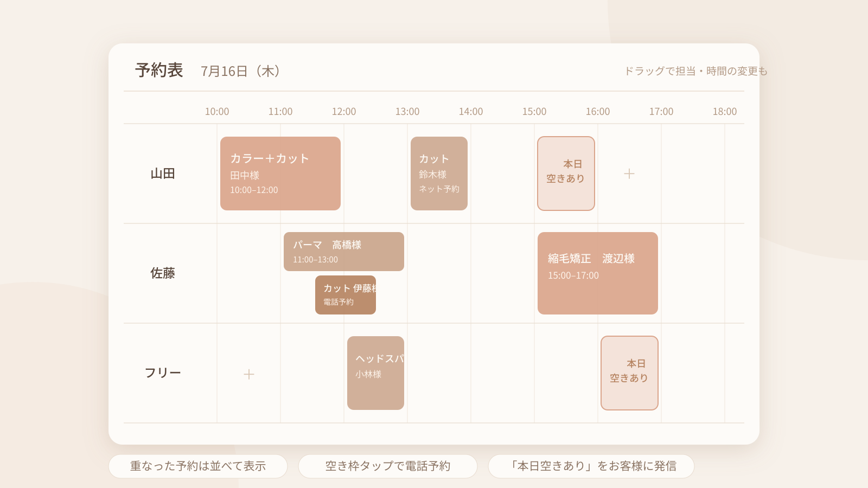Screen dimensions: 868x488
Task: Click the plus icon in 山田 row
Action: pyautogui.click(x=629, y=174)
